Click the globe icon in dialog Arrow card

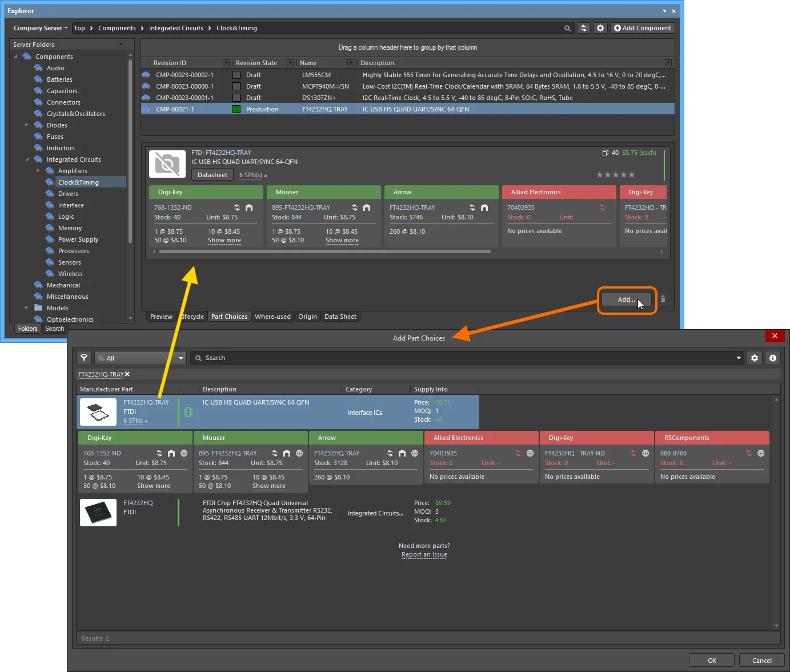(x=415, y=453)
